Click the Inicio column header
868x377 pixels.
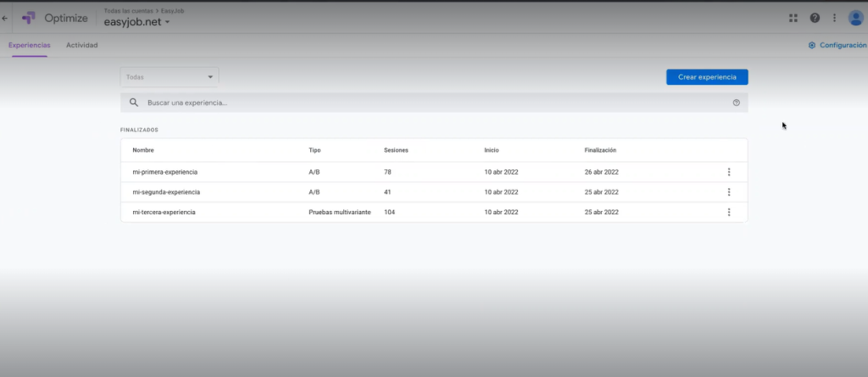[x=492, y=150]
